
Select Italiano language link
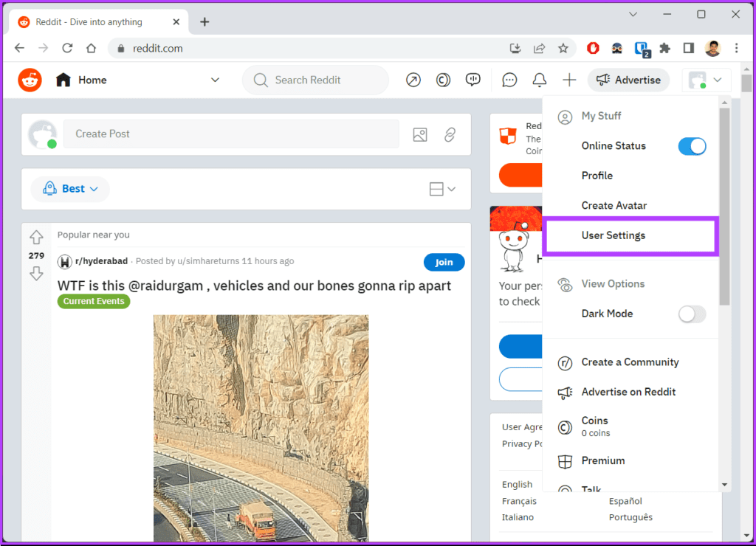click(518, 517)
